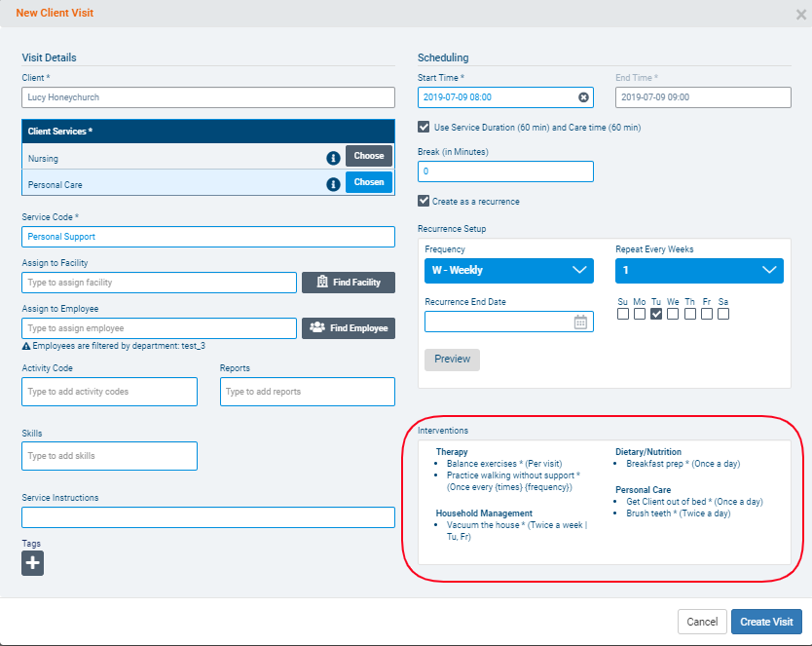
Task: Choose the Nursing client service
Action: point(369,156)
